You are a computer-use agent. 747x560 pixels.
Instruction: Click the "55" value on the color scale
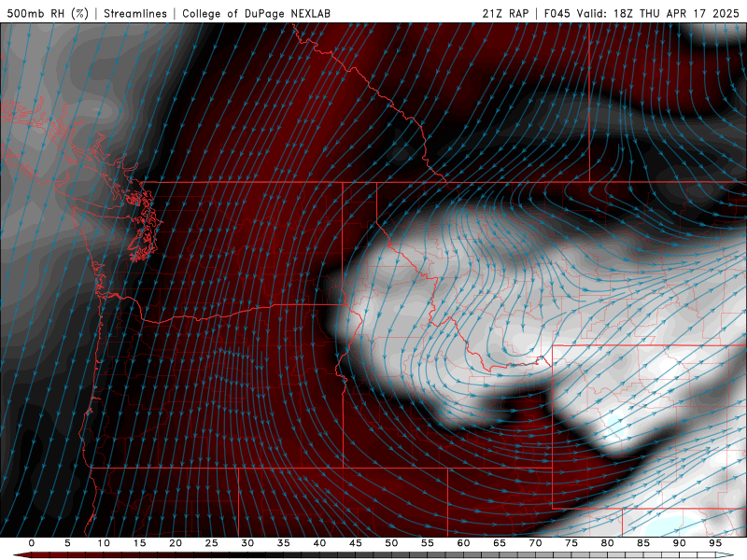tap(428, 543)
